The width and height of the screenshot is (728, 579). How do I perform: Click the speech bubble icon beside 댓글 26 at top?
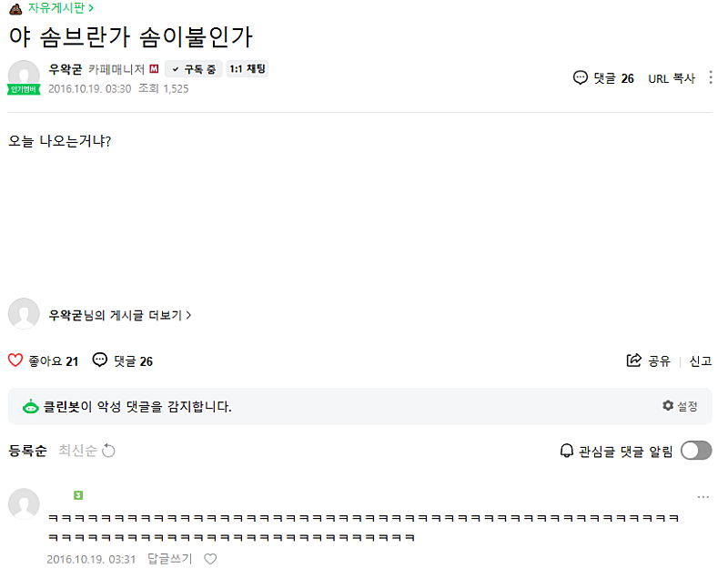point(581,78)
